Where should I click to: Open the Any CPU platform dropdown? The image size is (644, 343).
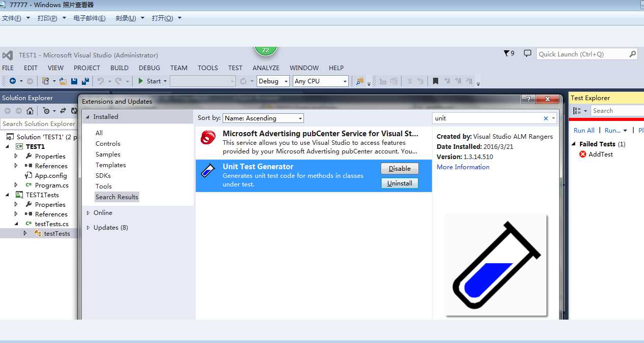pos(321,81)
